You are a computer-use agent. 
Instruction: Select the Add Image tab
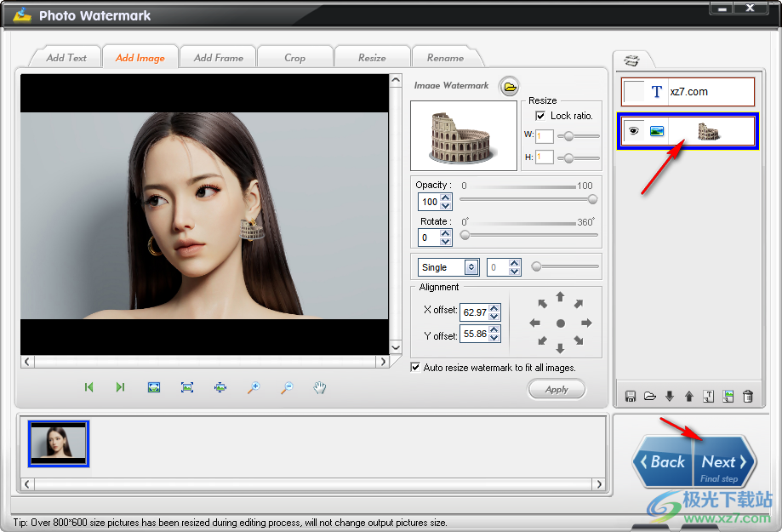tap(140, 58)
